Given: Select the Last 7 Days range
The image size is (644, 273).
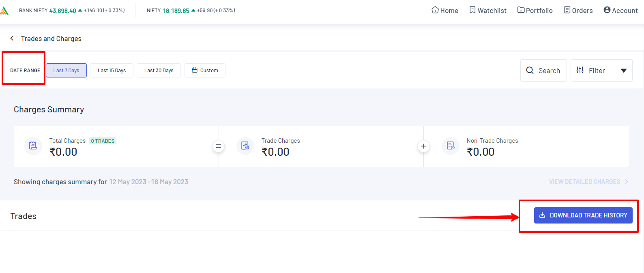Looking at the screenshot, I should click(x=66, y=71).
